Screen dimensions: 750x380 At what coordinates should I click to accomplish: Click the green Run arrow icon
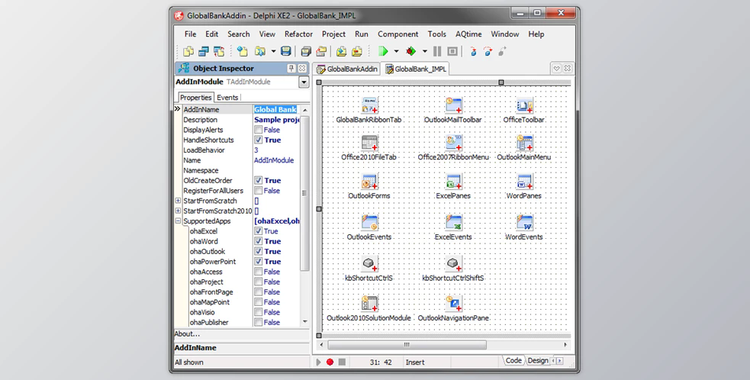(383, 51)
